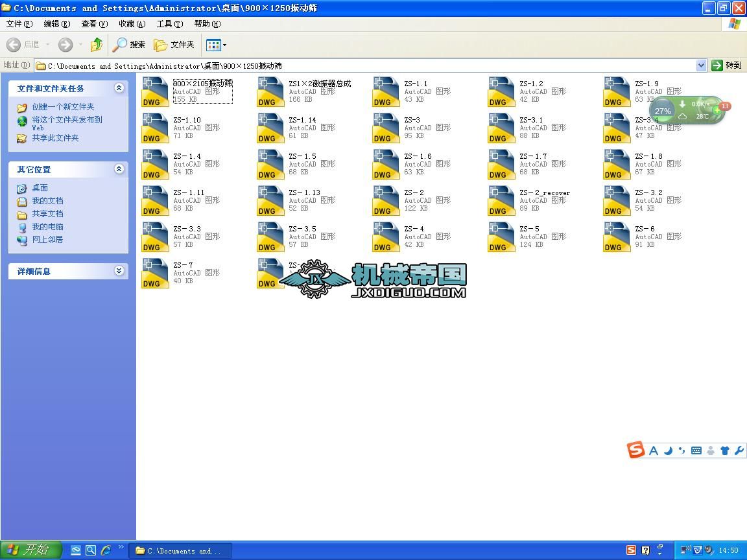Go to 桌面 in other places
This screenshot has height=560, width=747.
[40, 188]
